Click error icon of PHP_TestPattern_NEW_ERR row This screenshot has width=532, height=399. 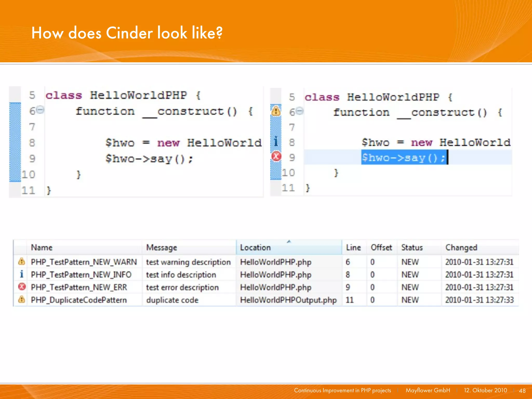pos(22,287)
